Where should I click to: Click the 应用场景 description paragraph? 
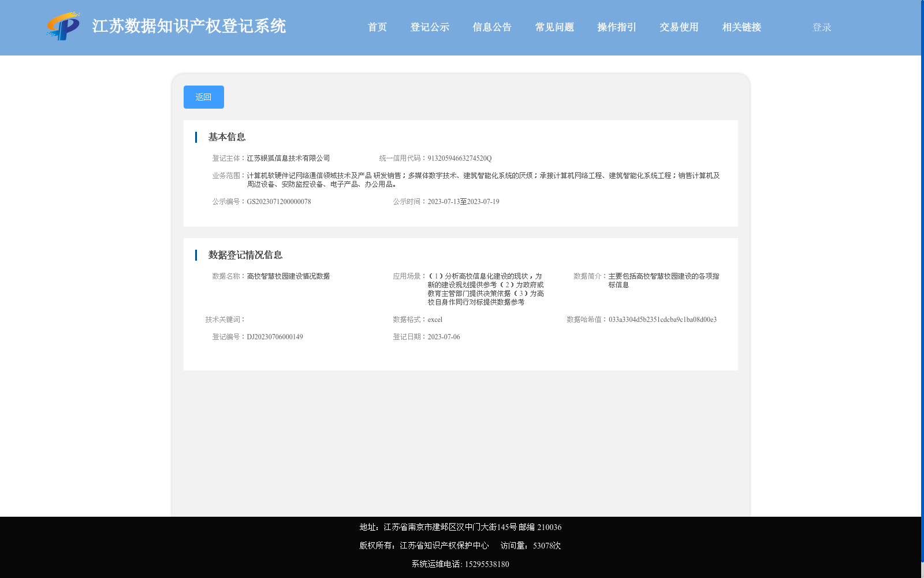486,289
